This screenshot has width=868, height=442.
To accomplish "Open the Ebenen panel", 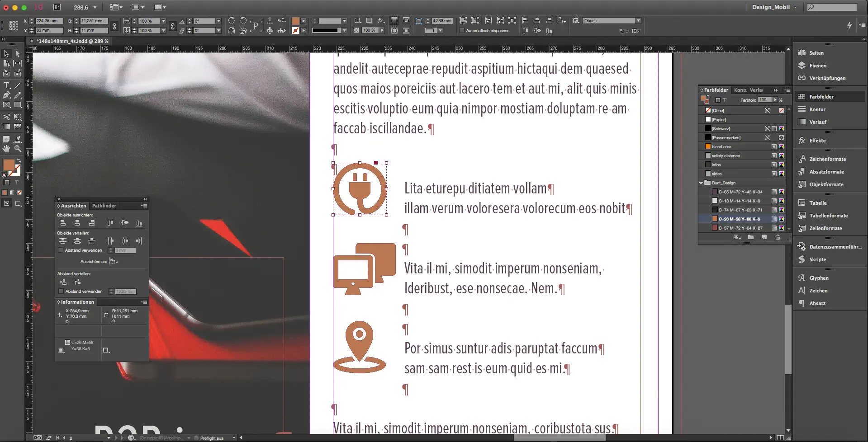I will tap(818, 66).
